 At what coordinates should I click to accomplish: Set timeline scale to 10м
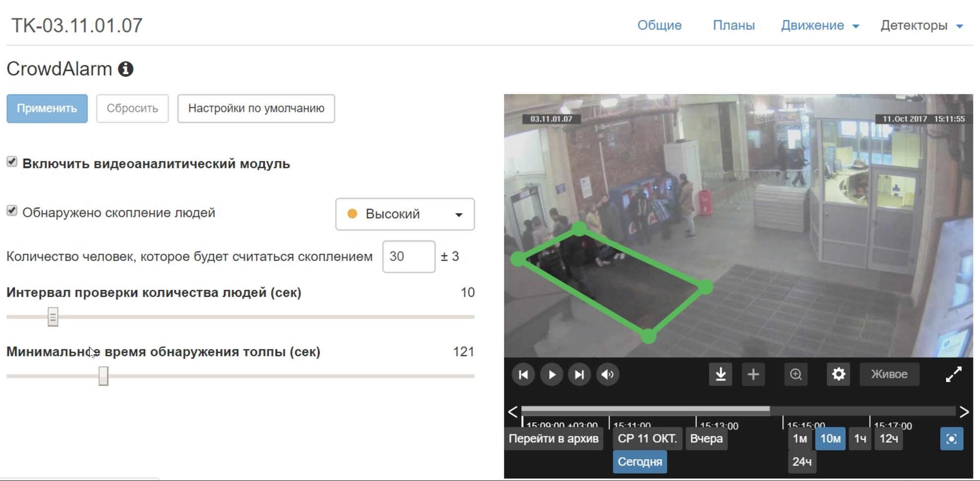[x=830, y=439]
